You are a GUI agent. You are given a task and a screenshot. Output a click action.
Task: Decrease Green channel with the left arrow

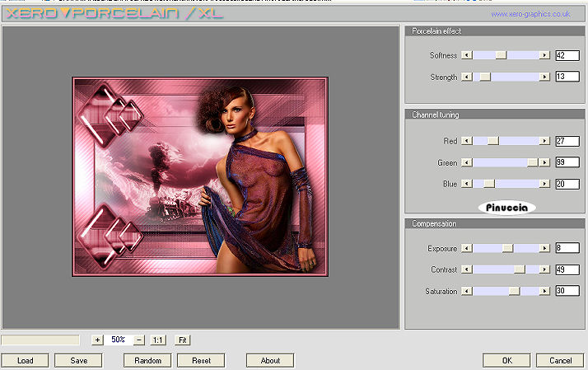(466, 162)
